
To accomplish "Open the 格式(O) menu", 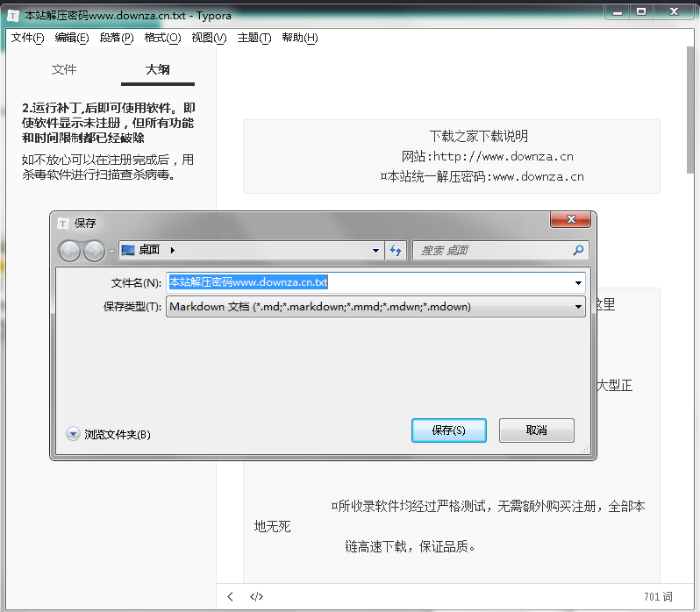I will click(x=161, y=38).
